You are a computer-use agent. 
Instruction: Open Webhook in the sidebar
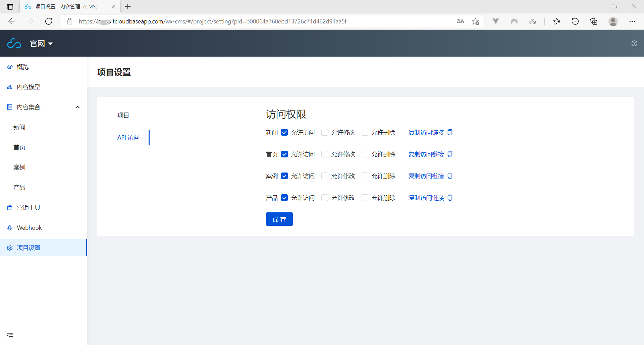[x=29, y=228]
